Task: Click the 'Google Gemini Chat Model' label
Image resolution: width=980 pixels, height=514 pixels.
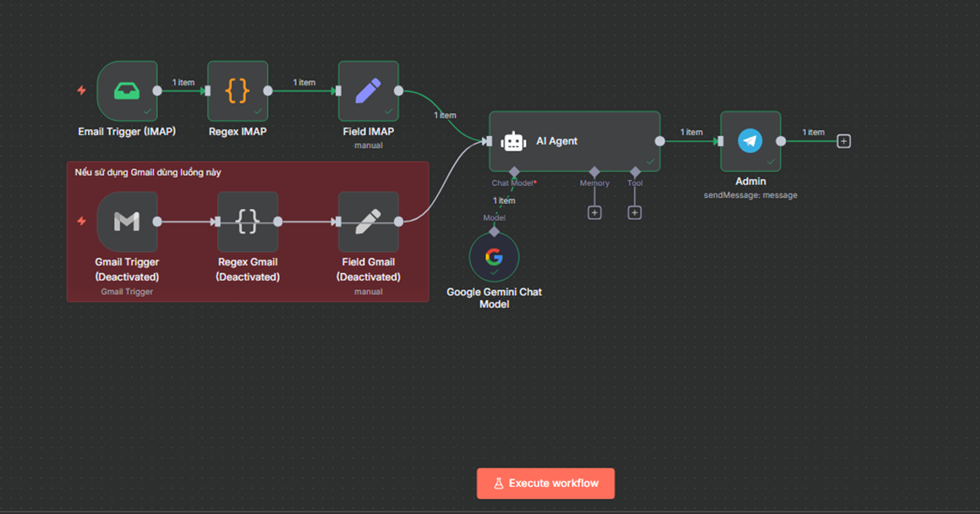Action: coord(494,298)
